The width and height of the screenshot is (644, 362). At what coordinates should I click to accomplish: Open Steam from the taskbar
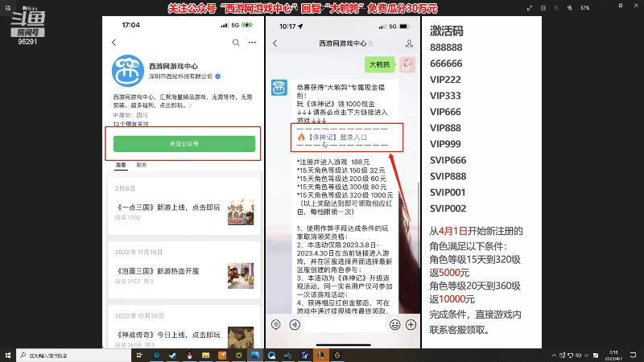[172, 355]
